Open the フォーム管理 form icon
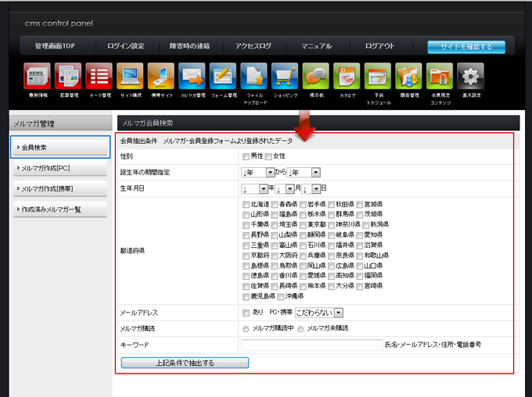Viewport: 532px width, 397px height. click(x=223, y=76)
